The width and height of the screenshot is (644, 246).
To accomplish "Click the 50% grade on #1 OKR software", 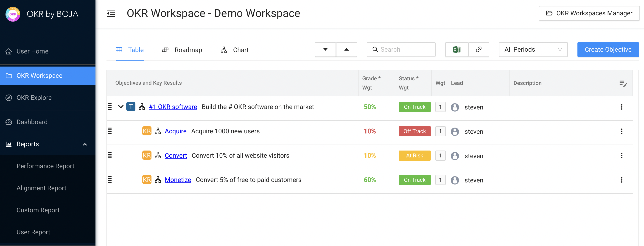I will tap(370, 107).
